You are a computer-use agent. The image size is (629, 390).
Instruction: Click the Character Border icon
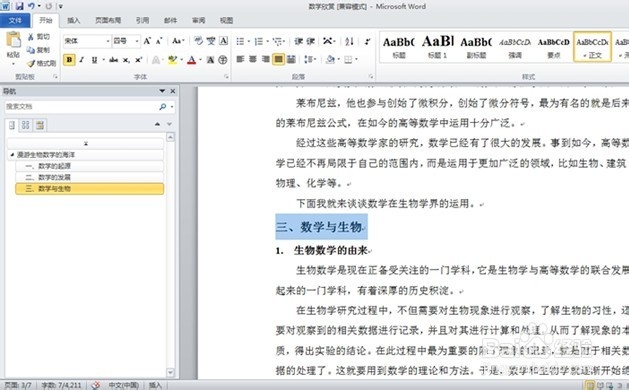tap(223, 41)
